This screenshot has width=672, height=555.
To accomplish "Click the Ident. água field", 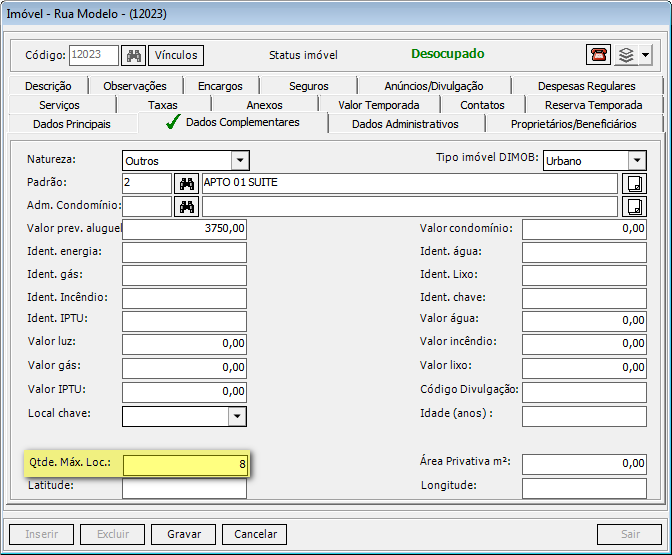I will [x=584, y=252].
